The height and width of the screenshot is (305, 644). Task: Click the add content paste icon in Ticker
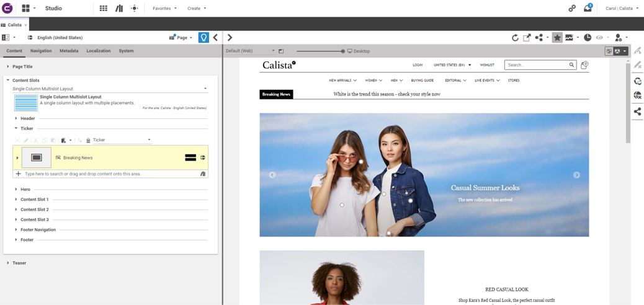[x=63, y=140]
